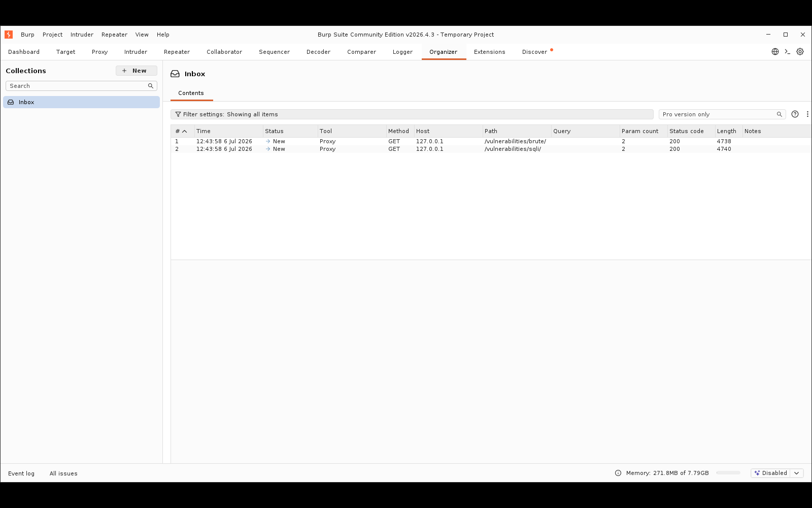812x508 pixels.
Task: Open the help question mark icon
Action: (795, 114)
